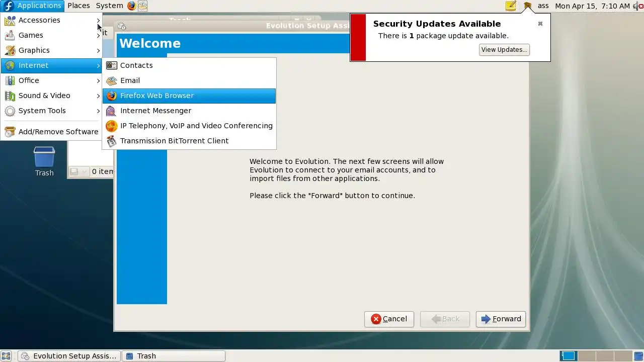Expand the Graphics submenu arrow

pyautogui.click(x=99, y=50)
